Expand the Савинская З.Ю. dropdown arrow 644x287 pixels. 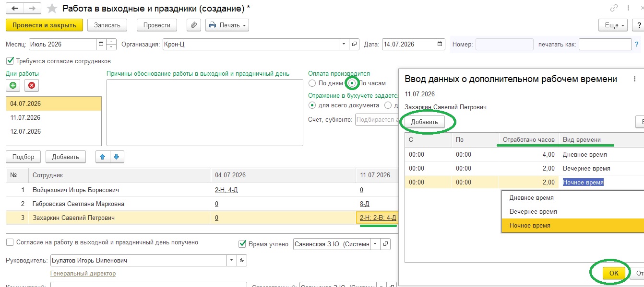point(375,244)
